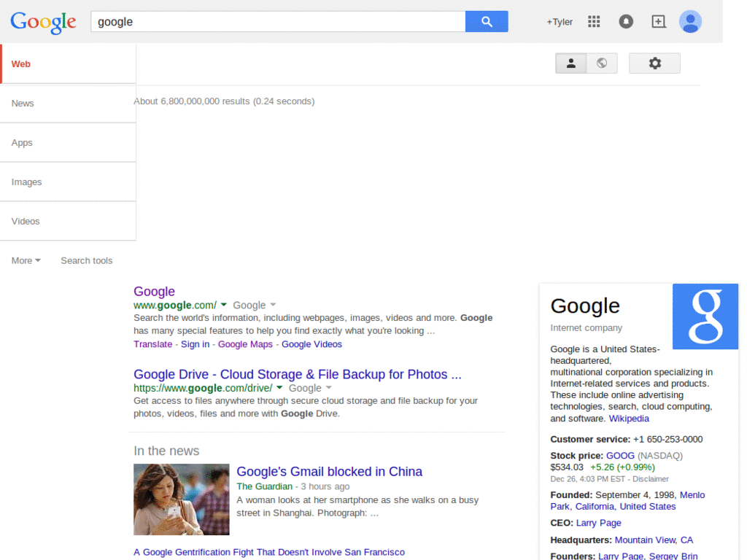Open Google's Gmail blocked in China article
This screenshot has height=560, width=747.
click(x=329, y=472)
